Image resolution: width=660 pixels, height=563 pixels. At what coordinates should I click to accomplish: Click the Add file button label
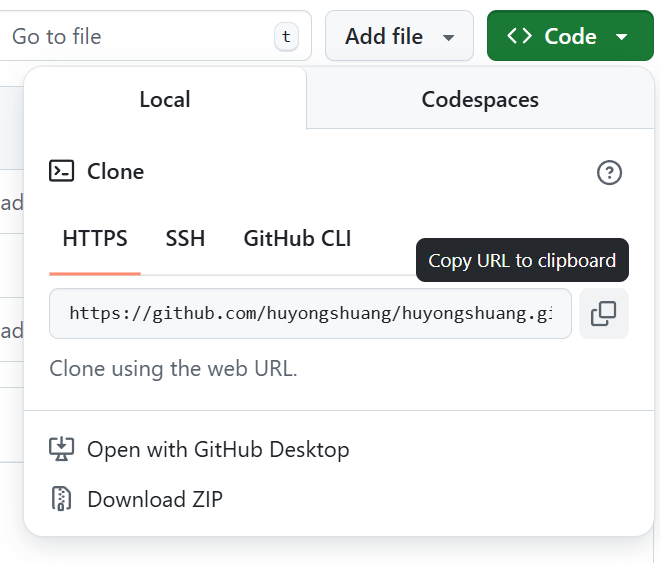(x=384, y=36)
